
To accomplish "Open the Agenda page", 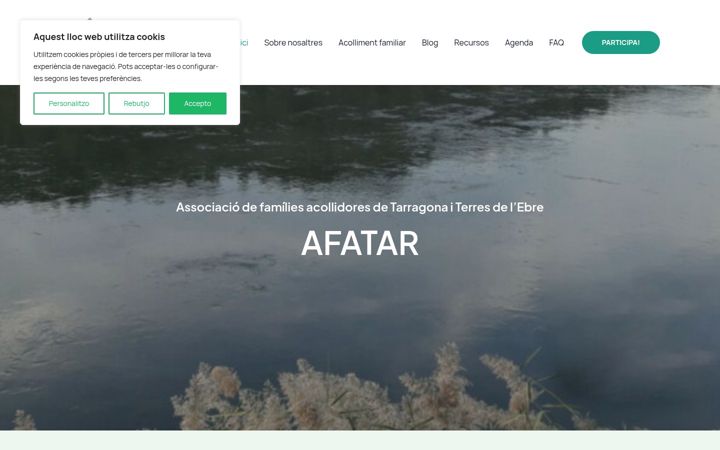I will (x=519, y=43).
